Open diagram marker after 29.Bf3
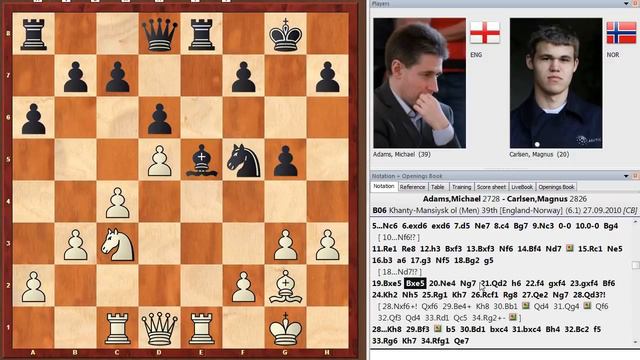 (438, 329)
